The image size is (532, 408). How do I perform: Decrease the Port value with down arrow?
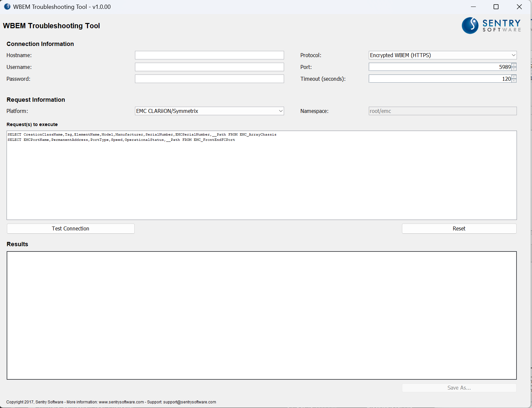[514, 69]
